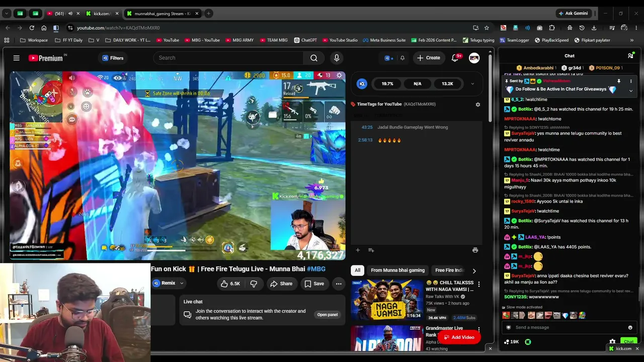Open emoji picker in Kick message box

pos(630,327)
